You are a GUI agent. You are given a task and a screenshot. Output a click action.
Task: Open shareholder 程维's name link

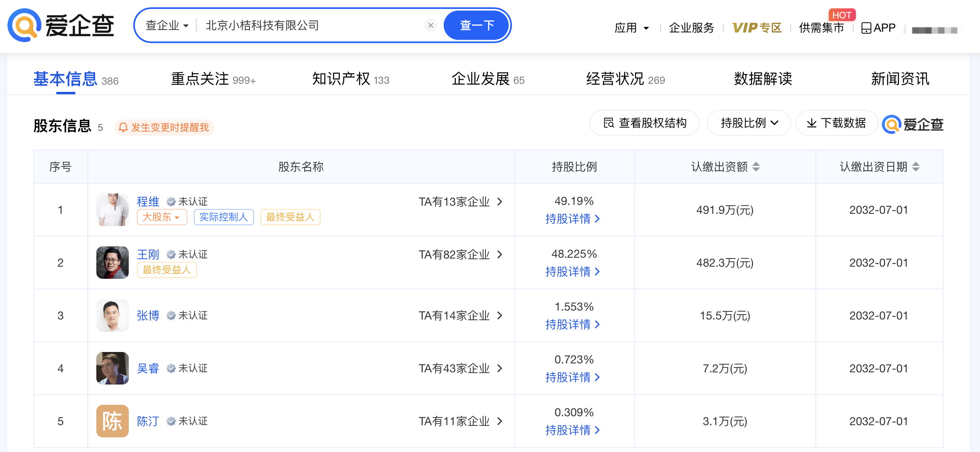click(x=148, y=202)
